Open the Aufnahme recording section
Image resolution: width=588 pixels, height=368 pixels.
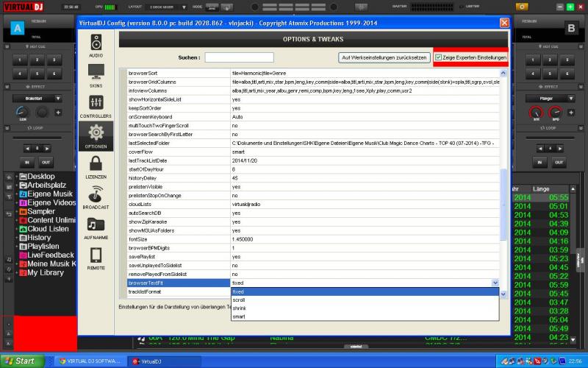tap(96, 228)
